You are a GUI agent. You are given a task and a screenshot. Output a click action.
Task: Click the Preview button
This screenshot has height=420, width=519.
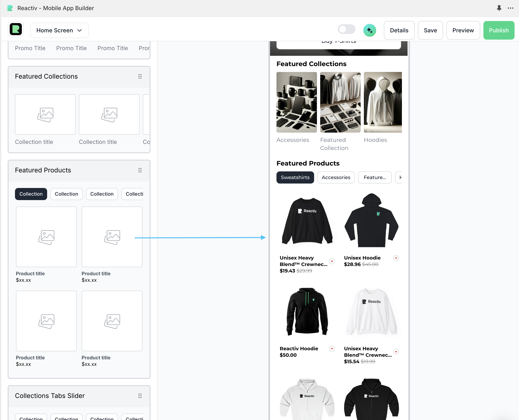pos(463,30)
